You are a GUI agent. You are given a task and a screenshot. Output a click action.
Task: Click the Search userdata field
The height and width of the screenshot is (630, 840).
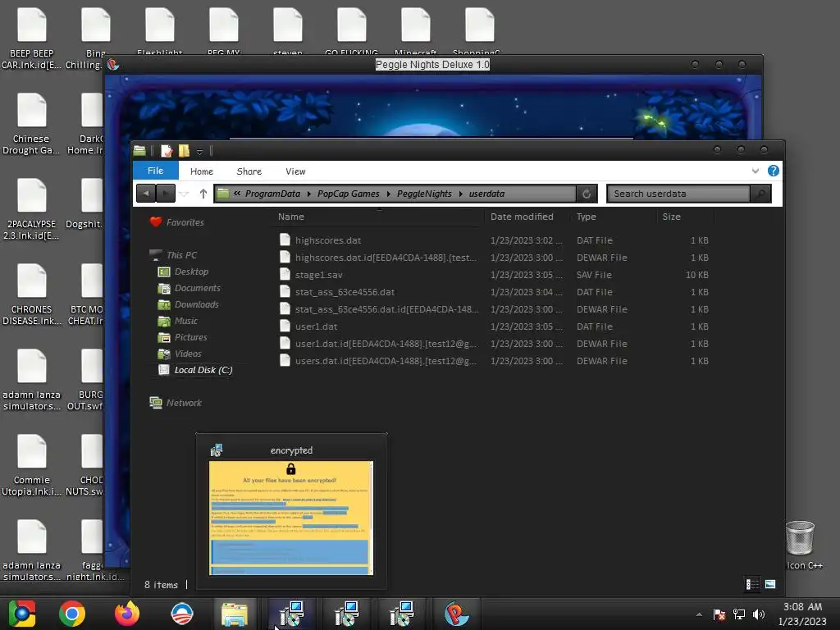coord(678,194)
